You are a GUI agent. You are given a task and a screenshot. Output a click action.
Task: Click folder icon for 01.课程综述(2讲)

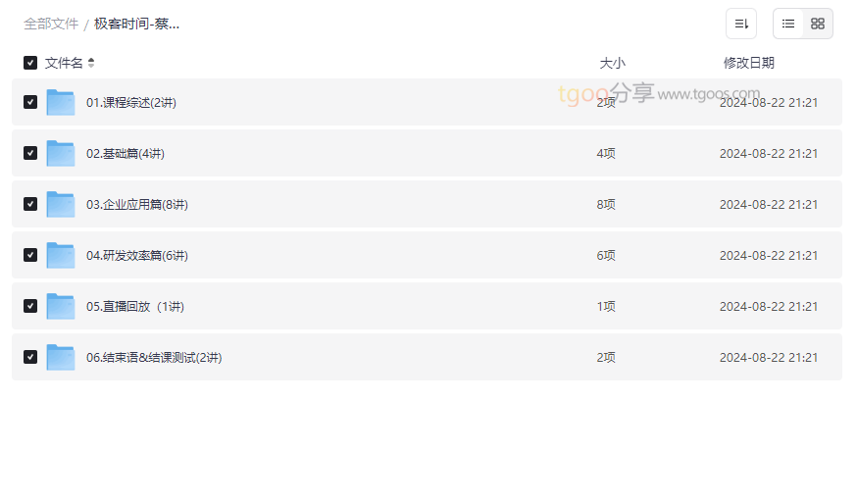pyautogui.click(x=61, y=102)
